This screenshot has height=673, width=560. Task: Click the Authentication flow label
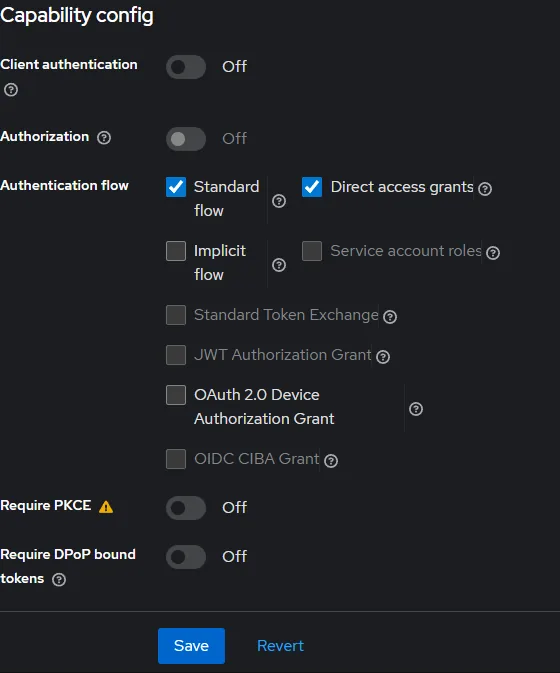64,185
